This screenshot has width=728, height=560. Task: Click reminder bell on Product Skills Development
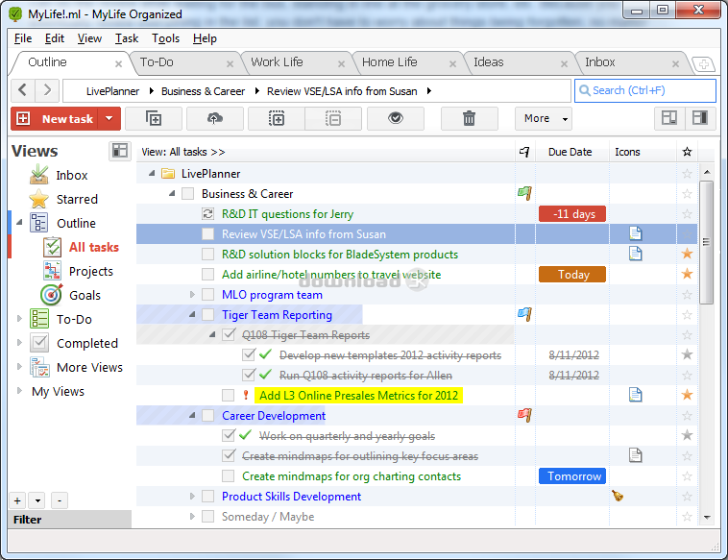click(x=618, y=496)
